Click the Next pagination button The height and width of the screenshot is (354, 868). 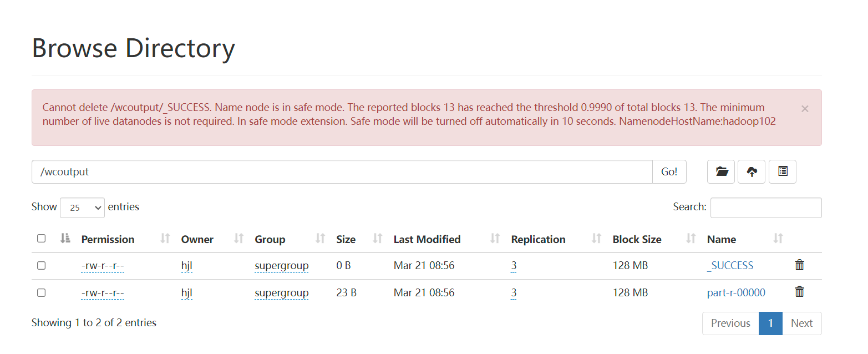coord(801,323)
